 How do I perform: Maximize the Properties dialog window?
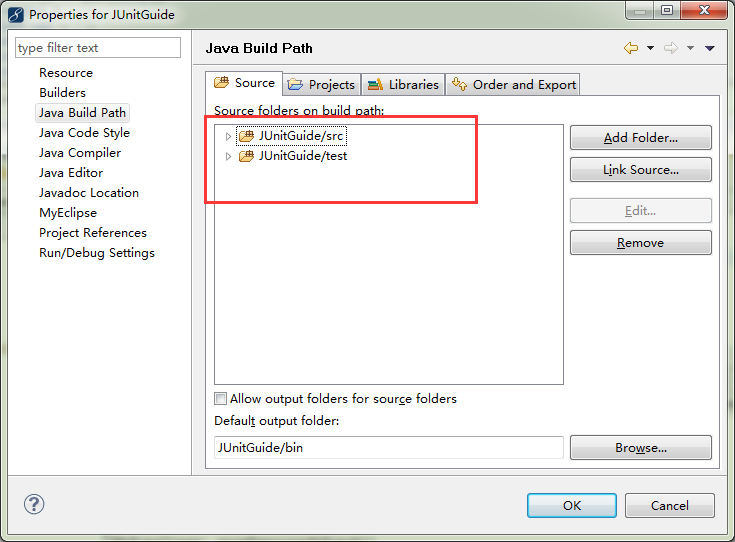point(667,10)
